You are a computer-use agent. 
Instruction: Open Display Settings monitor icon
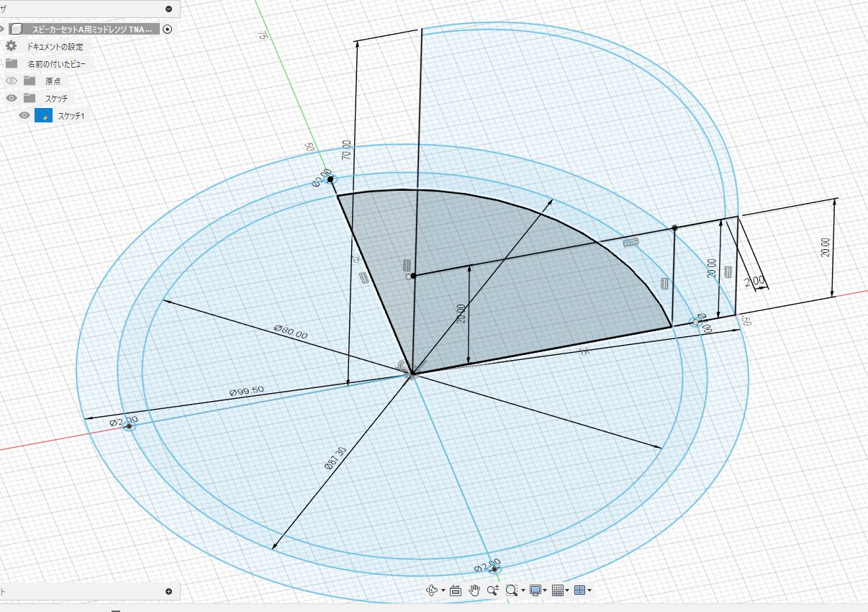click(x=535, y=590)
